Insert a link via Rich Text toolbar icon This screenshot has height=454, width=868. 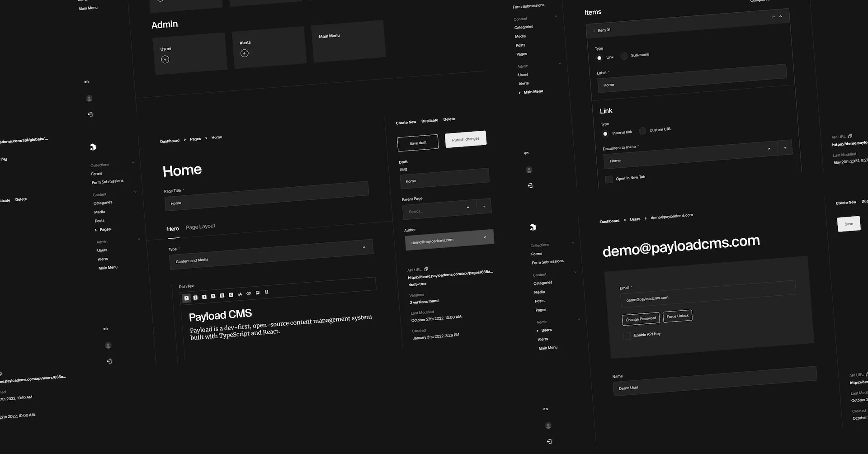click(x=249, y=293)
